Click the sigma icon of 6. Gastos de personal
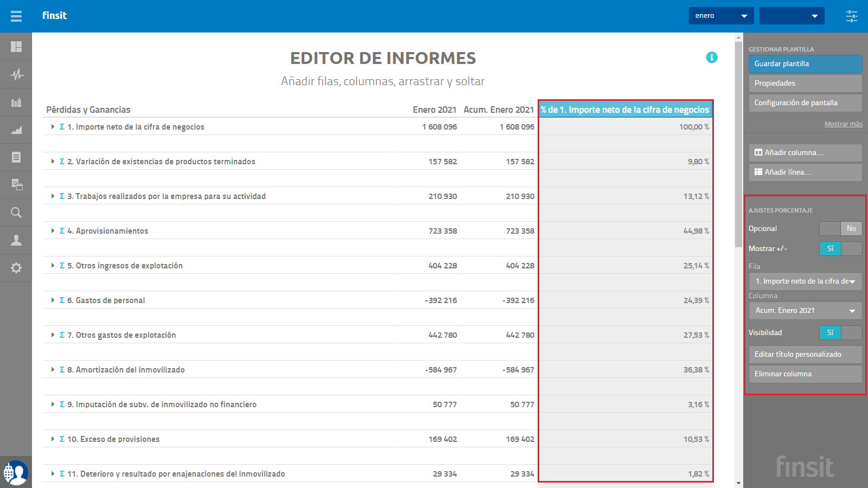The width and height of the screenshot is (868, 488). coord(62,300)
